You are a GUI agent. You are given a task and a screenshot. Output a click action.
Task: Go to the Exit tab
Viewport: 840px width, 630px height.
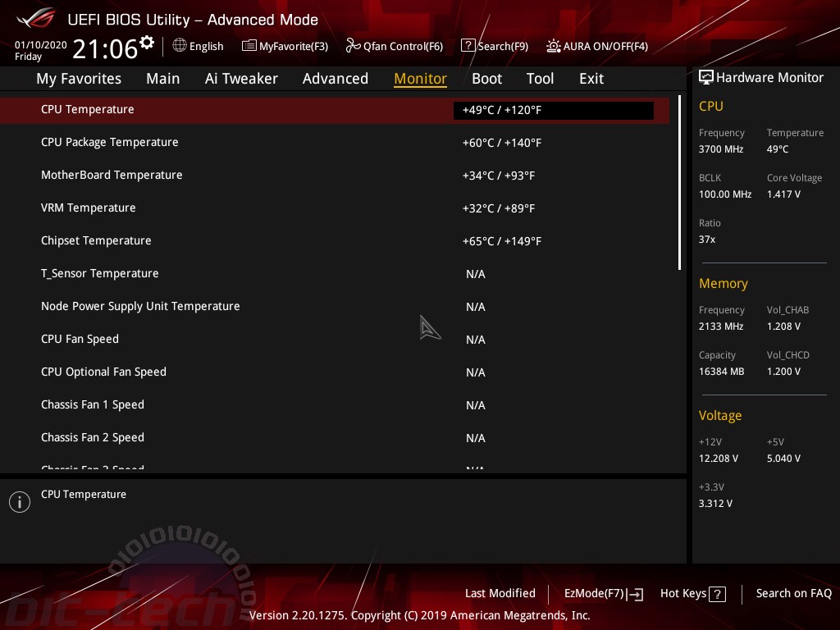coord(591,79)
